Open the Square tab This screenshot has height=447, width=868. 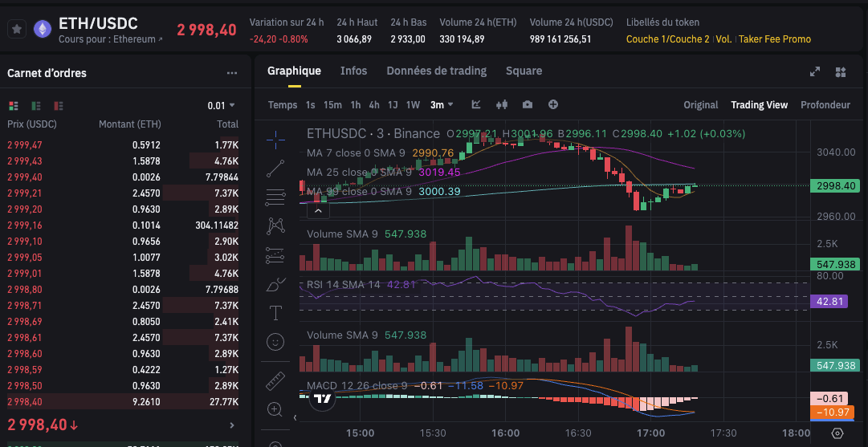(524, 71)
